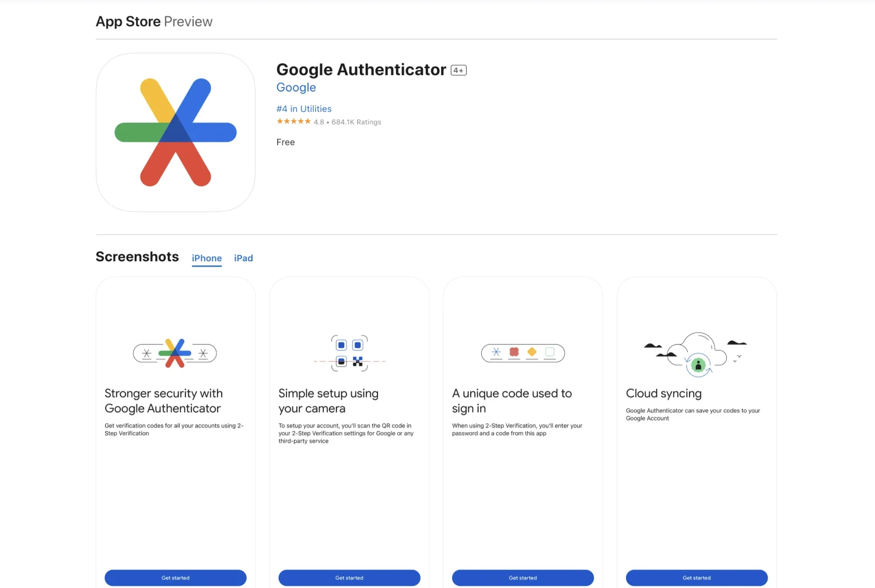Click the 684.1K Ratings text
This screenshot has height=588, width=875.
(356, 122)
